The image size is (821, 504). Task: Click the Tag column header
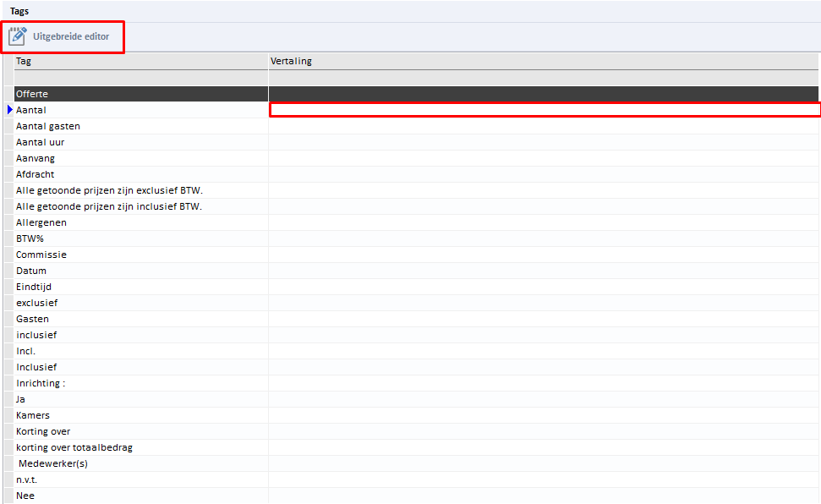(x=141, y=61)
